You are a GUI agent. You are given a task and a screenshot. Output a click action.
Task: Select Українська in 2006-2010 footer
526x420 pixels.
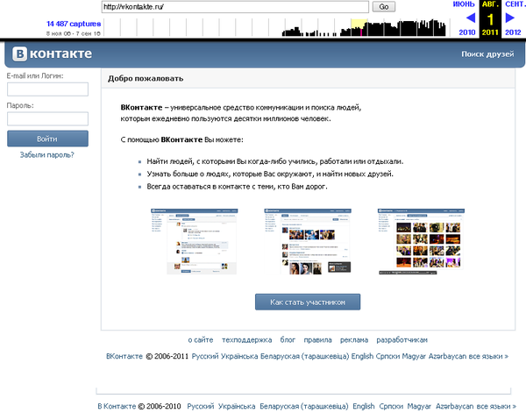[x=237, y=406]
